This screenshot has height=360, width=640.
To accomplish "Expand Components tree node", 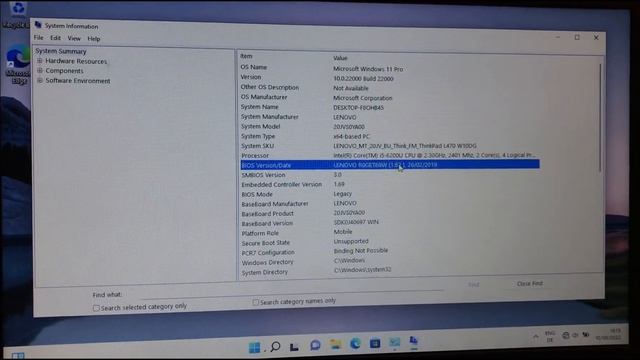I will [x=40, y=71].
